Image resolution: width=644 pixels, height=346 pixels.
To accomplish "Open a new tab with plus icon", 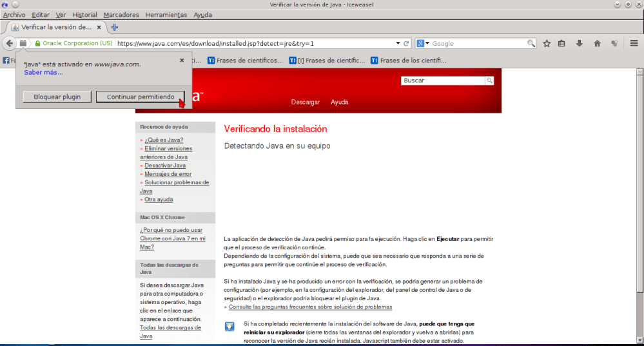I will tap(115, 28).
